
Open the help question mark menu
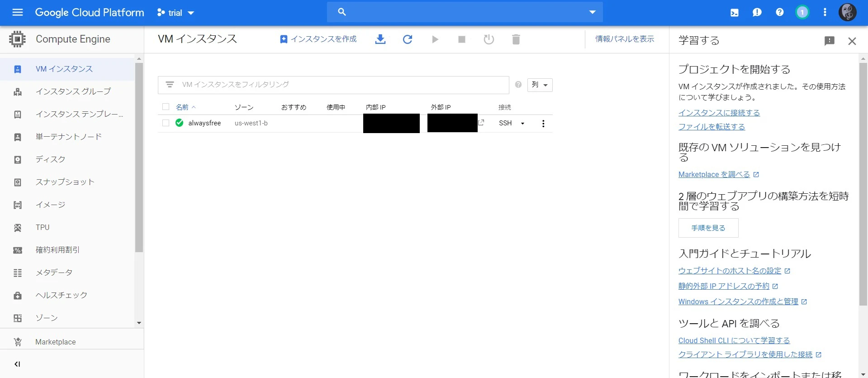click(780, 12)
